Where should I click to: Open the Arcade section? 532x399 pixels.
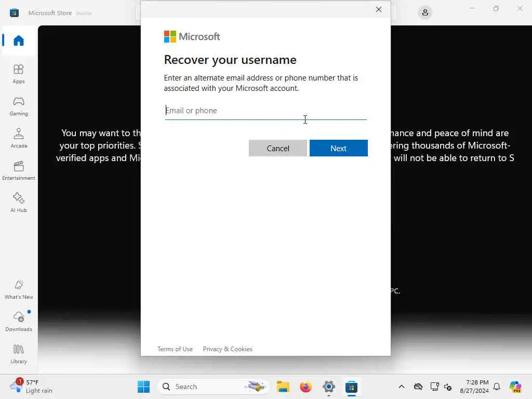pyautogui.click(x=19, y=138)
